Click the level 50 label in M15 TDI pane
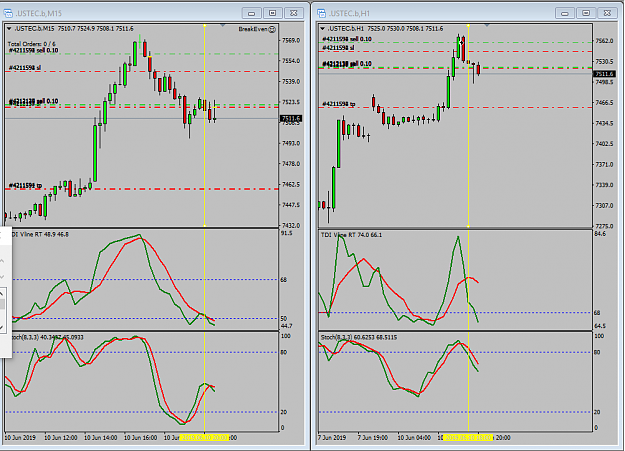This screenshot has height=451, width=625. coord(283,319)
